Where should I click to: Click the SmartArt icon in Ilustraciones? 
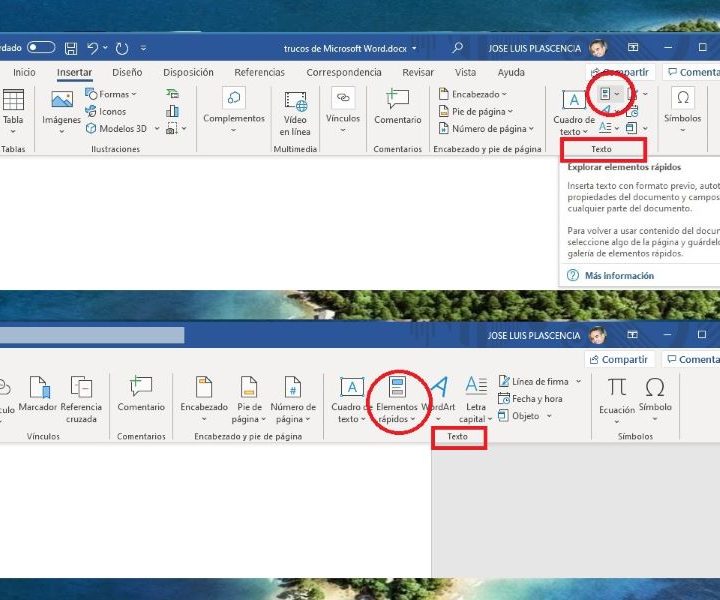(x=172, y=94)
